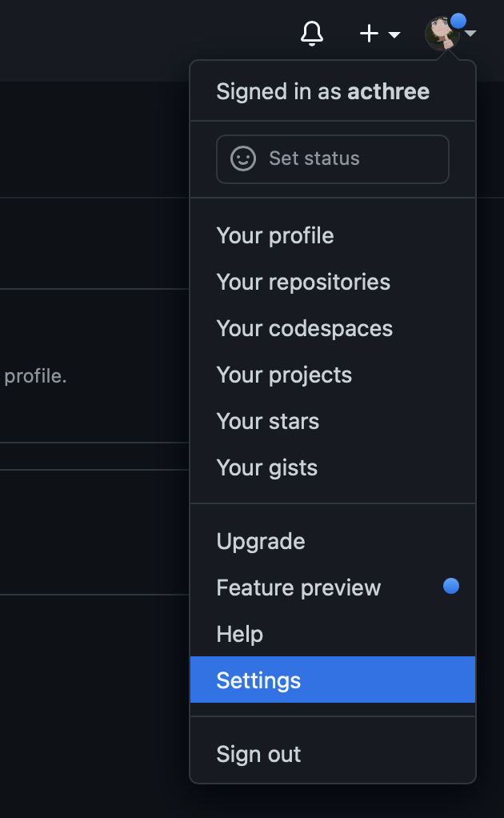504x818 pixels.
Task: Select the Help menu entry
Action: click(240, 635)
